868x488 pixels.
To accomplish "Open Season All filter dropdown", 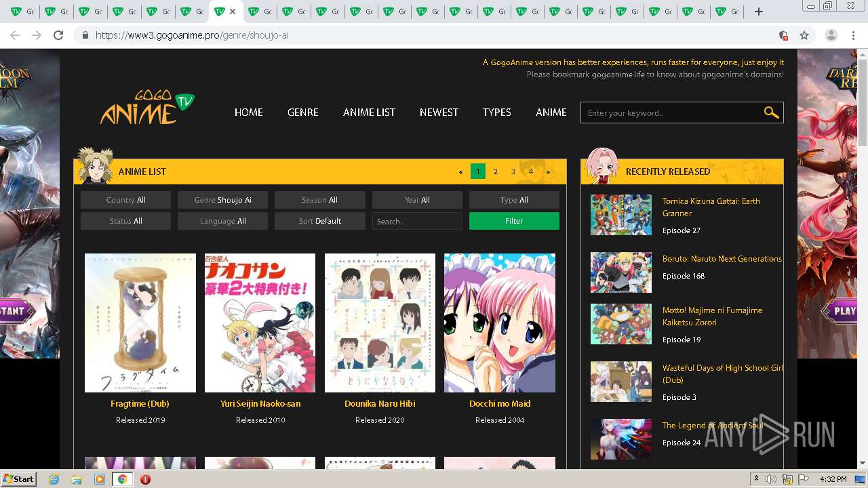I will (x=319, y=200).
